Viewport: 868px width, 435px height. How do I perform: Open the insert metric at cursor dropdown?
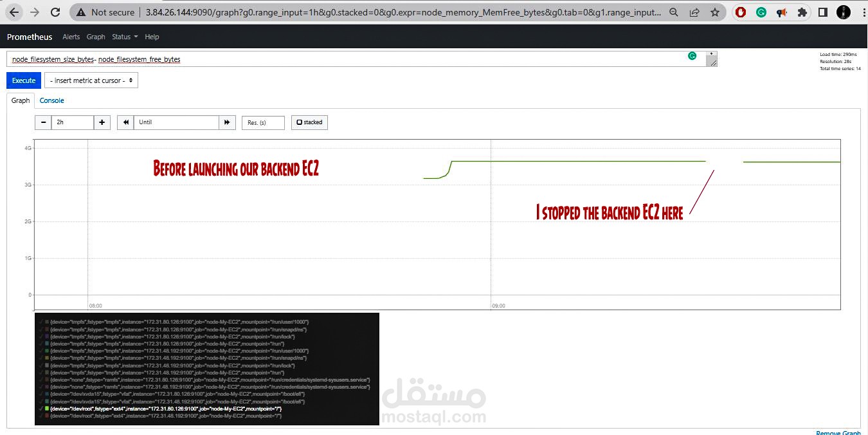coord(91,80)
